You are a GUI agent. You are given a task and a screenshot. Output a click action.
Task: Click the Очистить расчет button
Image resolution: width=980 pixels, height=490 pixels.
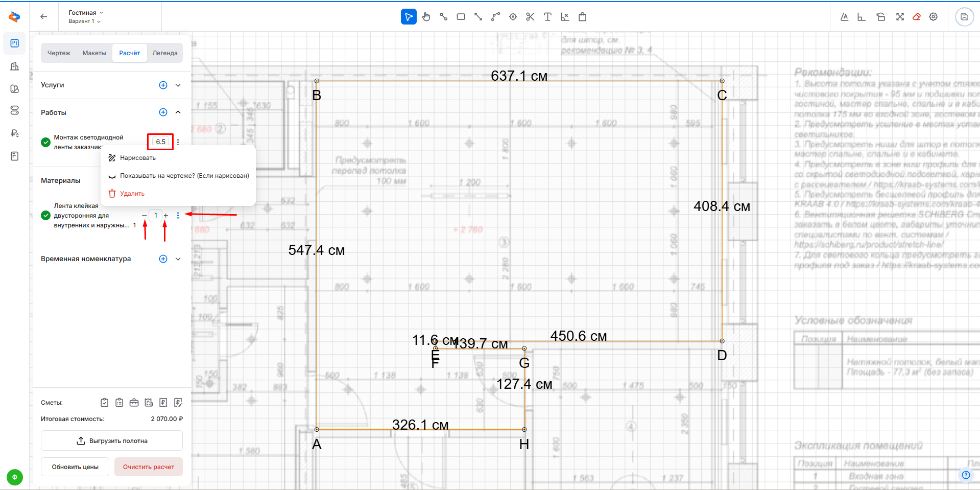pyautogui.click(x=149, y=467)
